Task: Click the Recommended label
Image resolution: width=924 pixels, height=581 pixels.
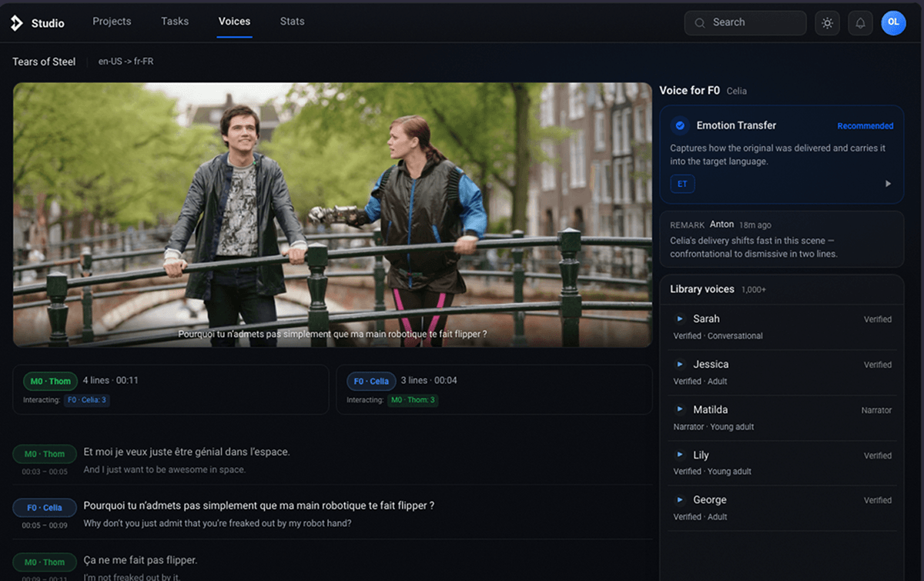Action: [x=865, y=126]
